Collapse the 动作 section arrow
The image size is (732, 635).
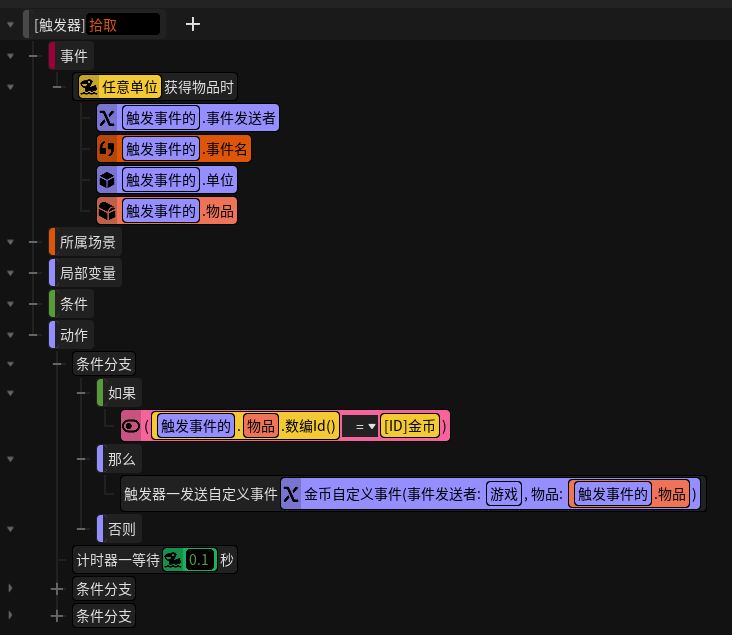click(10, 335)
